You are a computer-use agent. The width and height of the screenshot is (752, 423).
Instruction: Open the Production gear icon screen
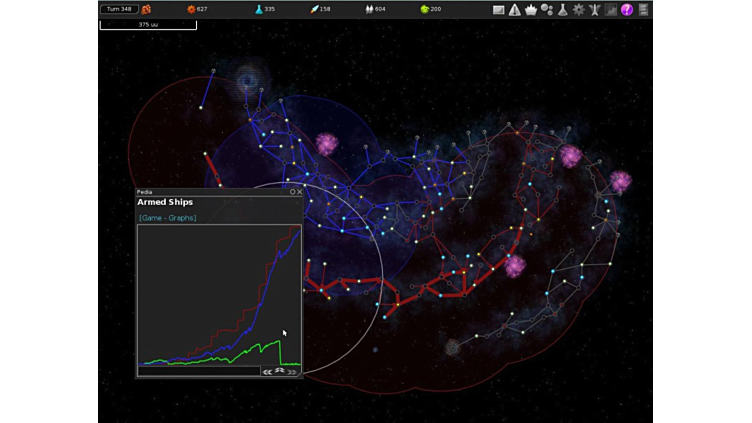click(x=579, y=10)
